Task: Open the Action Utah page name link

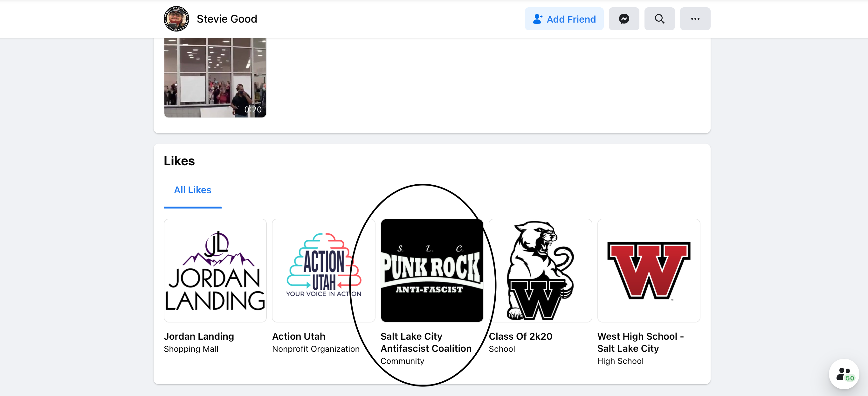Action: click(299, 336)
